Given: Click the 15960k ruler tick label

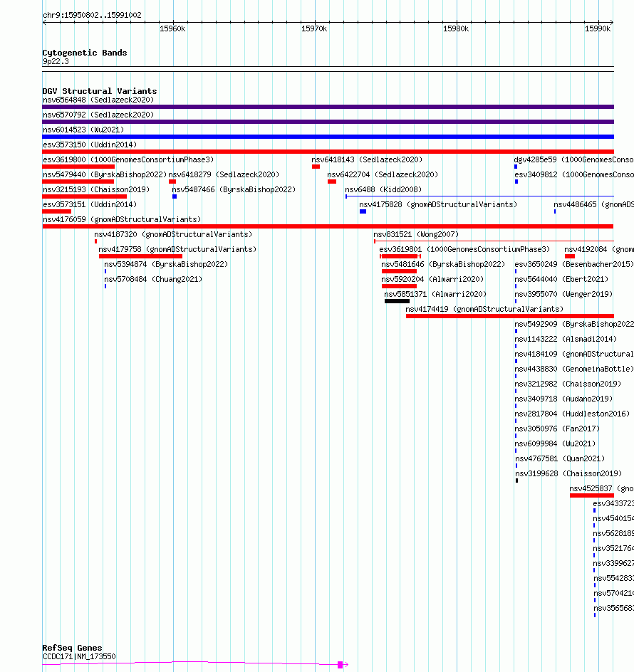Looking at the screenshot, I should click(172, 28).
